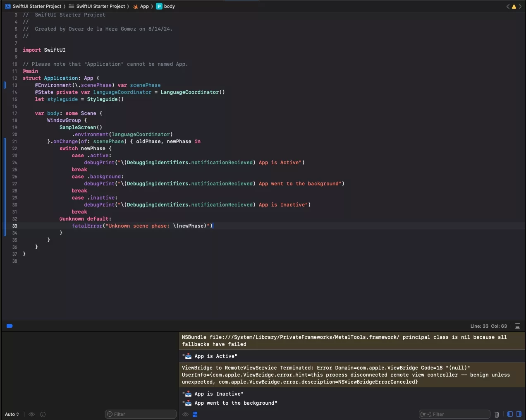Click debugPrint App went to the background statement
The height and width of the screenshot is (420, 526).
[x=214, y=184]
